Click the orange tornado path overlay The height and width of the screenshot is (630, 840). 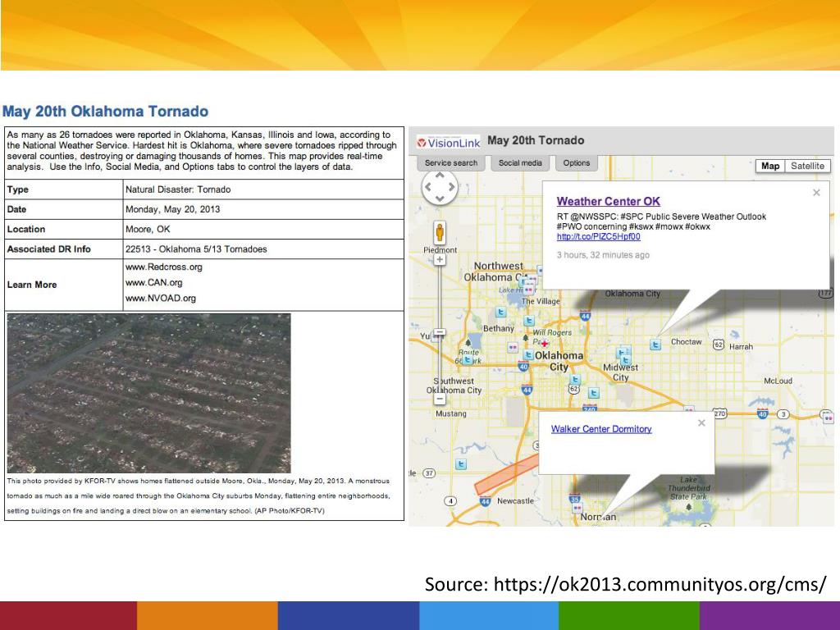[506, 473]
